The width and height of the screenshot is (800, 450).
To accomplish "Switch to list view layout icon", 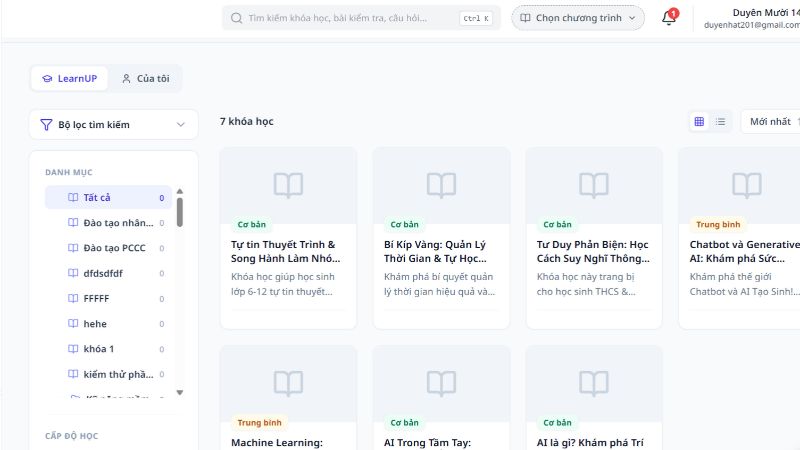I will coord(720,121).
